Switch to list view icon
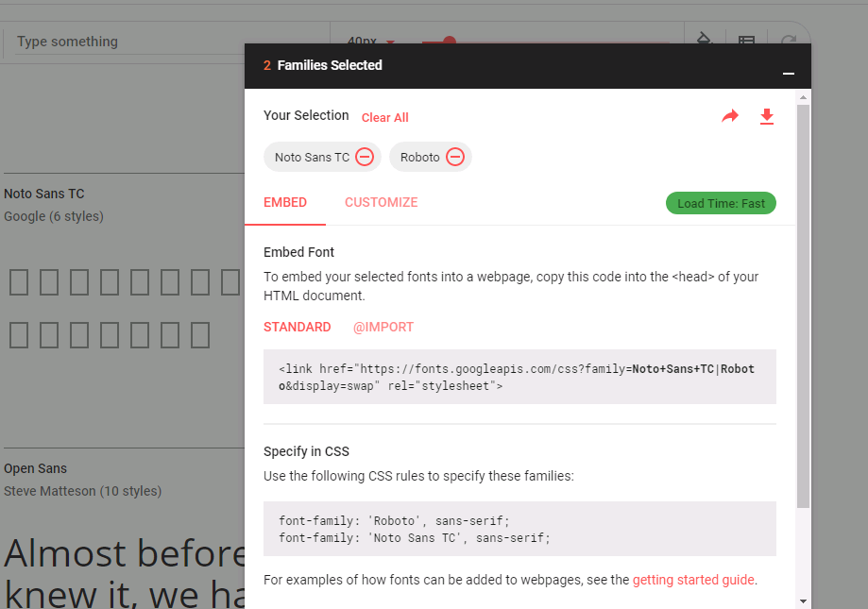Image resolution: width=868 pixels, height=609 pixels. (746, 40)
